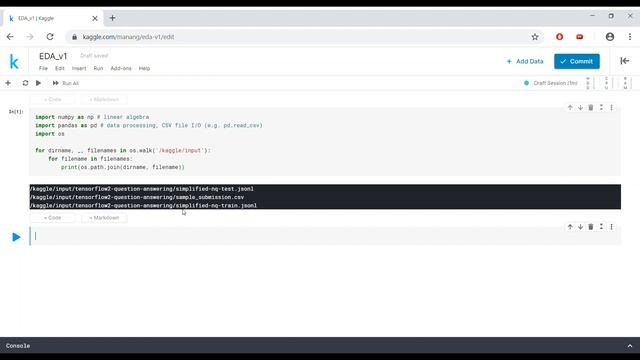This screenshot has height=360, width=640.
Task: Go back with the browser back arrow
Action: (x=10, y=37)
